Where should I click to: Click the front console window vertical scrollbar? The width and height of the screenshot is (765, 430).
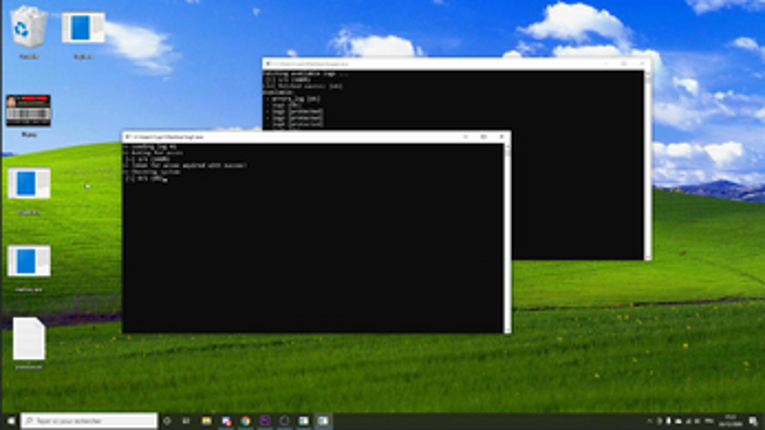[507, 239]
